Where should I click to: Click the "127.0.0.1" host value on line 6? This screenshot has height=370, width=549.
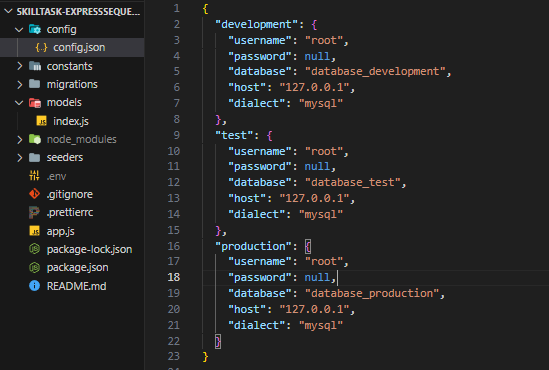(x=314, y=87)
